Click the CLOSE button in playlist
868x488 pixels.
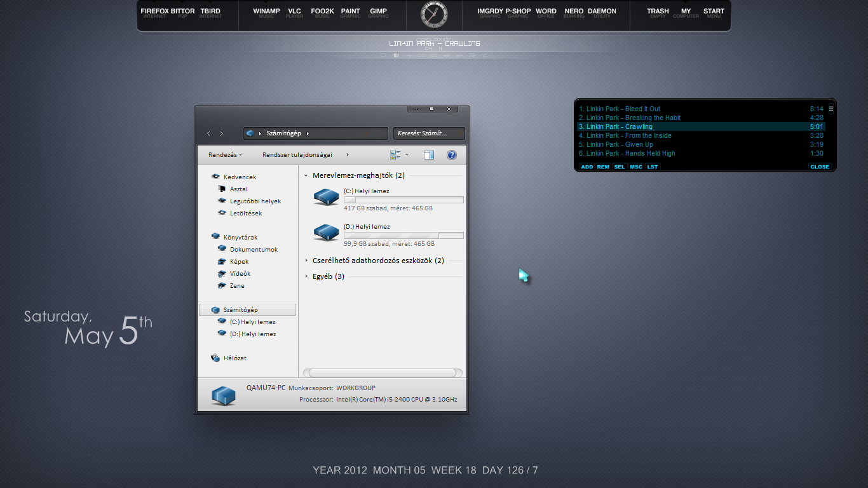(820, 166)
